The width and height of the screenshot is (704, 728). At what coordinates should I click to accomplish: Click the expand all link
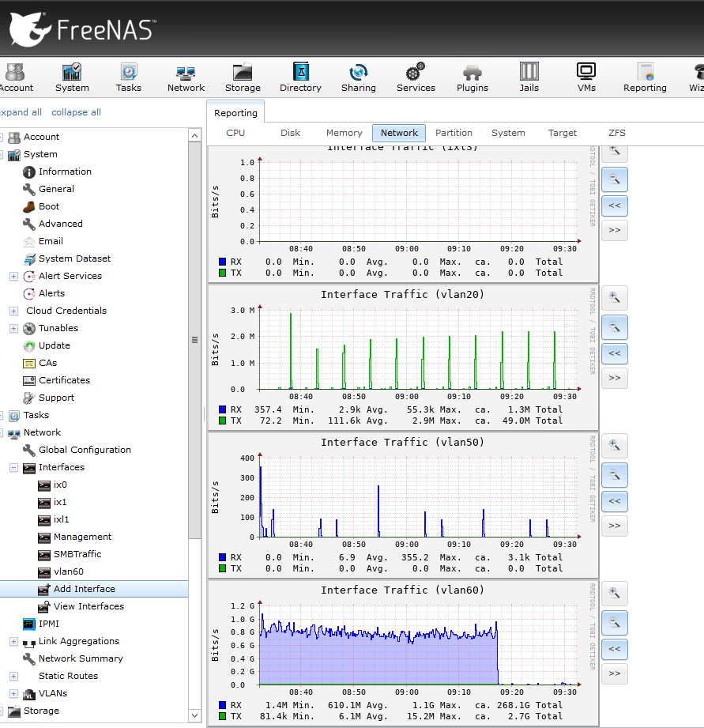tap(21, 112)
